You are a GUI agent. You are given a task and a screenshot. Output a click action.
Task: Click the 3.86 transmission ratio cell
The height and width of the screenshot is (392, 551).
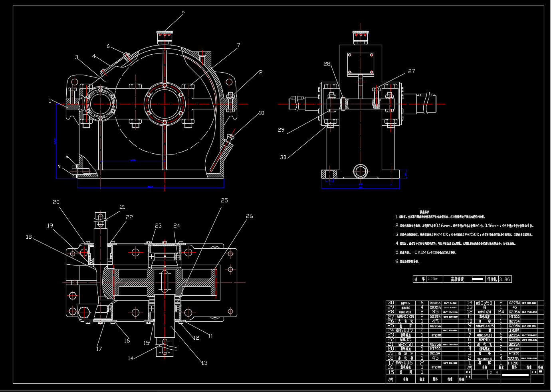(505, 279)
